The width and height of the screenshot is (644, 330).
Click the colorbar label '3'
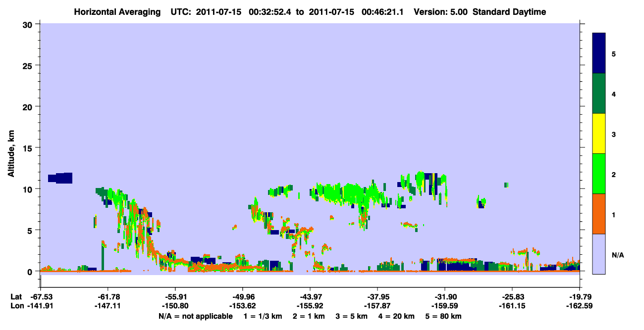tap(613, 135)
